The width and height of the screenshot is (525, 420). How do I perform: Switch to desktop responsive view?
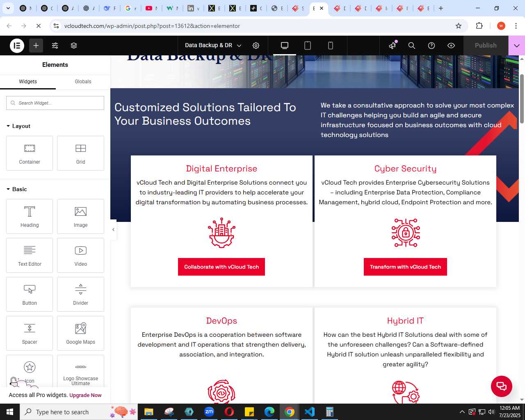pyautogui.click(x=285, y=46)
